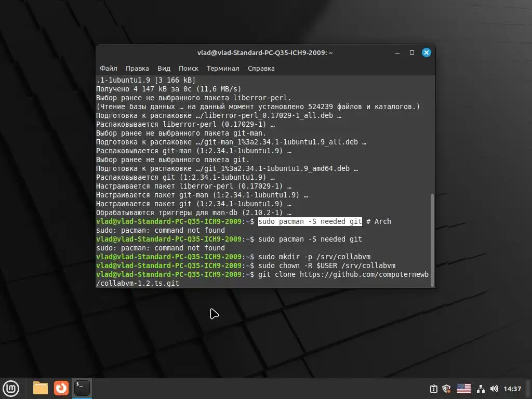Viewport: 532px width, 399px height.
Task: Close the terminal window
Action: coord(426,52)
